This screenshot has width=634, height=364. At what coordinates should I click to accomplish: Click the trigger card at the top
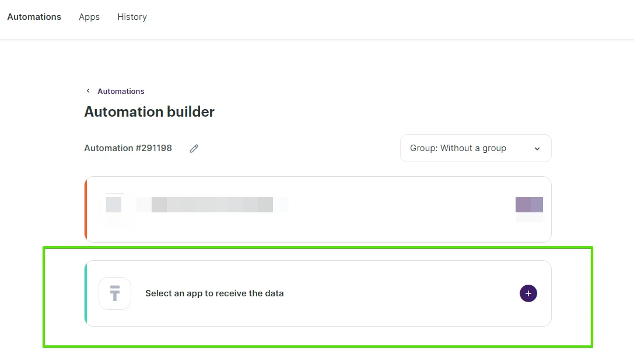(x=318, y=209)
